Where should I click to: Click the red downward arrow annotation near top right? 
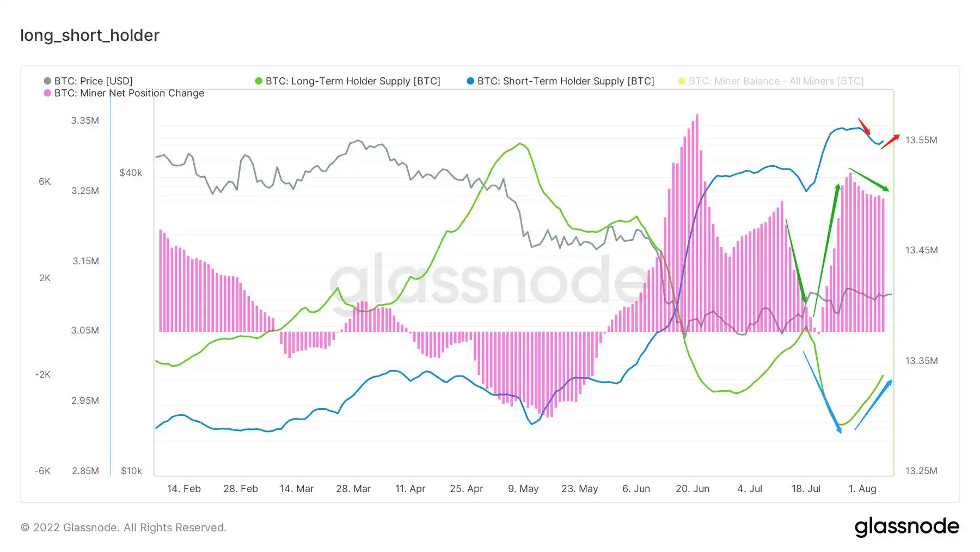point(864,126)
